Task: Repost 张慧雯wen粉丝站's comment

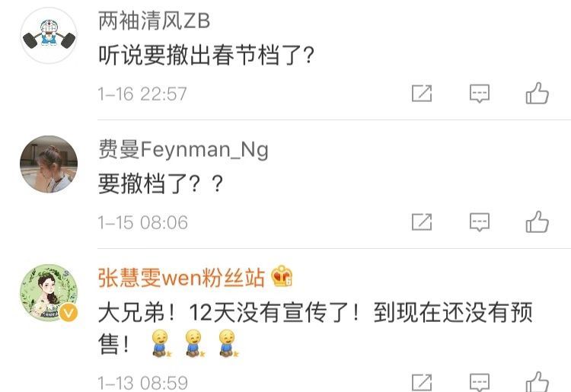Action: coord(422,383)
